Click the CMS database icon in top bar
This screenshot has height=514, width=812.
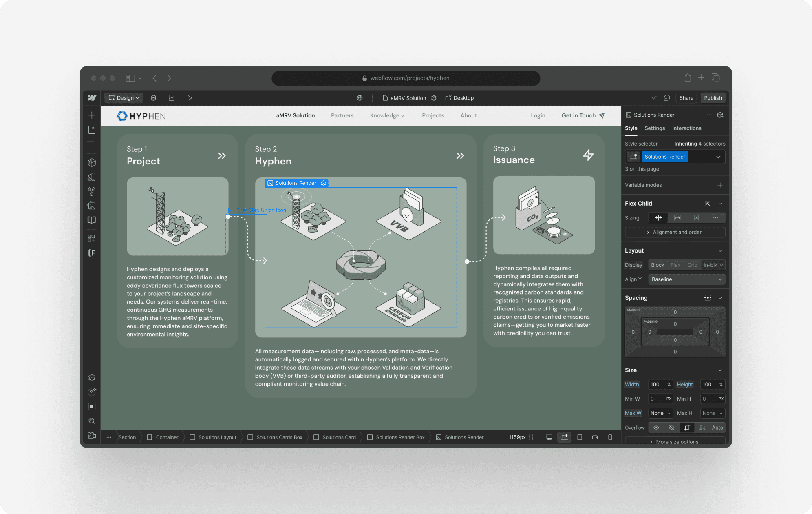pyautogui.click(x=153, y=98)
